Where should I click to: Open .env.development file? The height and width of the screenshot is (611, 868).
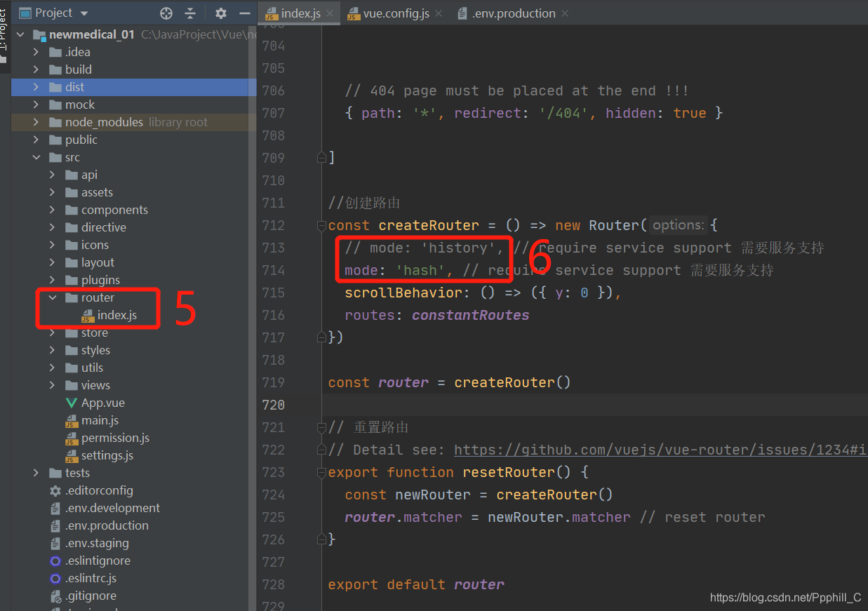pyautogui.click(x=112, y=508)
